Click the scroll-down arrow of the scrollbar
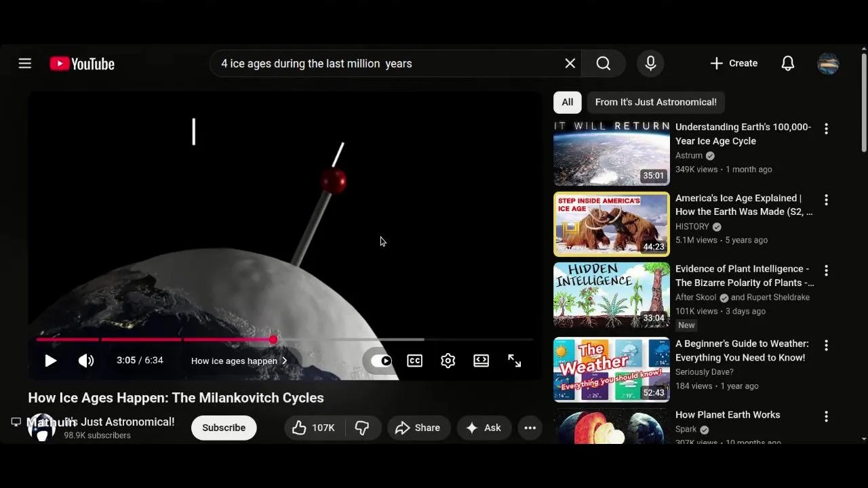This screenshot has height=488, width=868. (x=863, y=439)
